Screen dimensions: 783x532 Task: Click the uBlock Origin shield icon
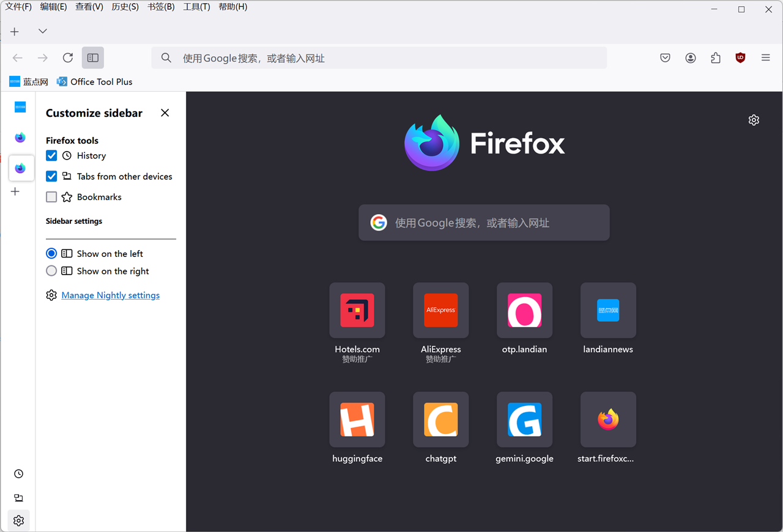pos(740,58)
